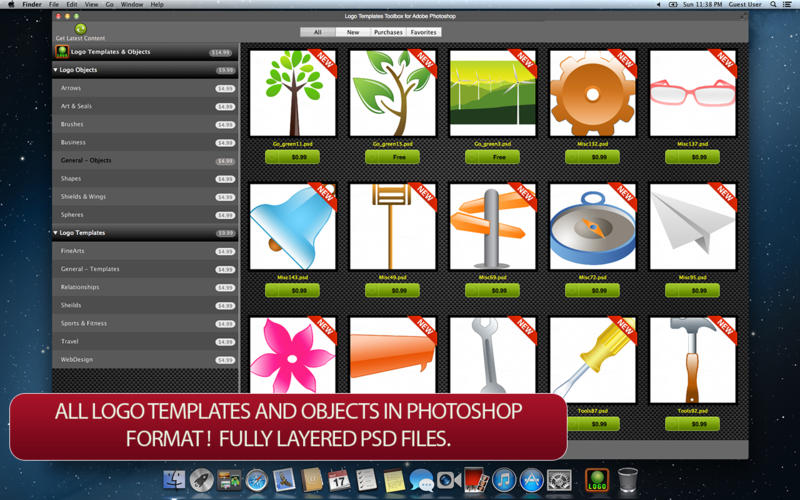Open the pink flower thumbnail

click(292, 355)
